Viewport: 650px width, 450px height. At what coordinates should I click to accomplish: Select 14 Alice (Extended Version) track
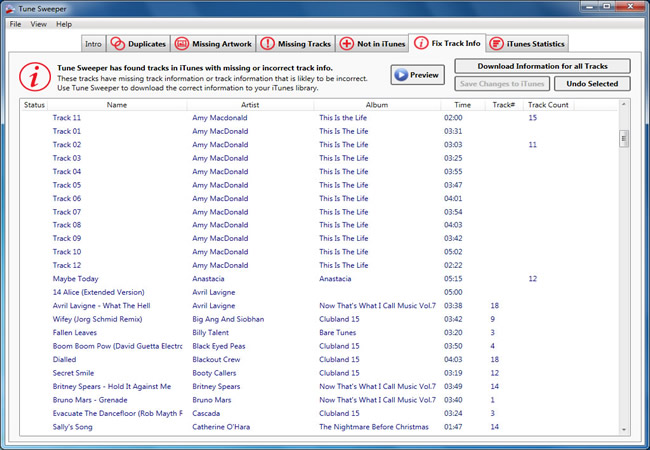pos(318,292)
